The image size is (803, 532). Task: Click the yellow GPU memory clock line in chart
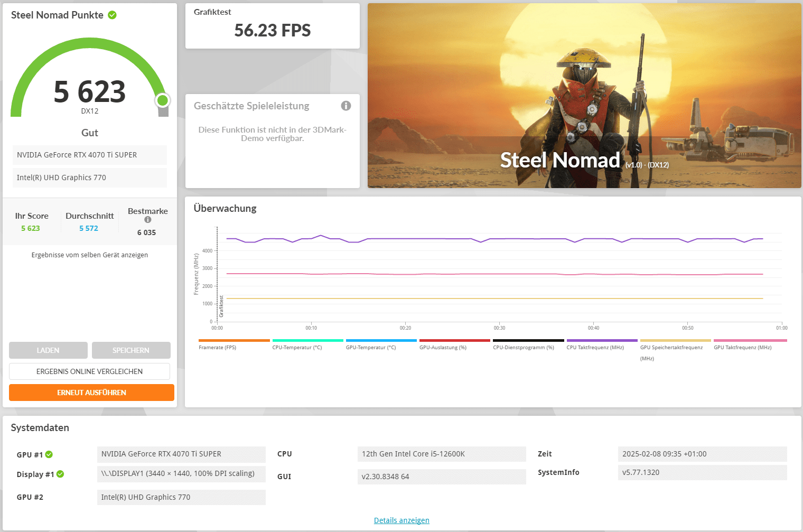click(494, 298)
